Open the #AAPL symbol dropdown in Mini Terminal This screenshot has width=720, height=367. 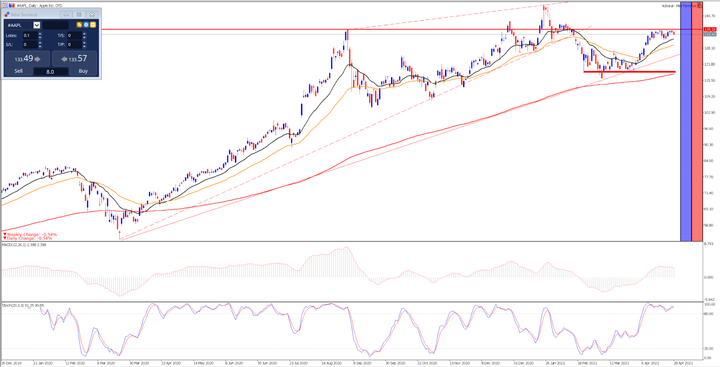(x=37, y=25)
